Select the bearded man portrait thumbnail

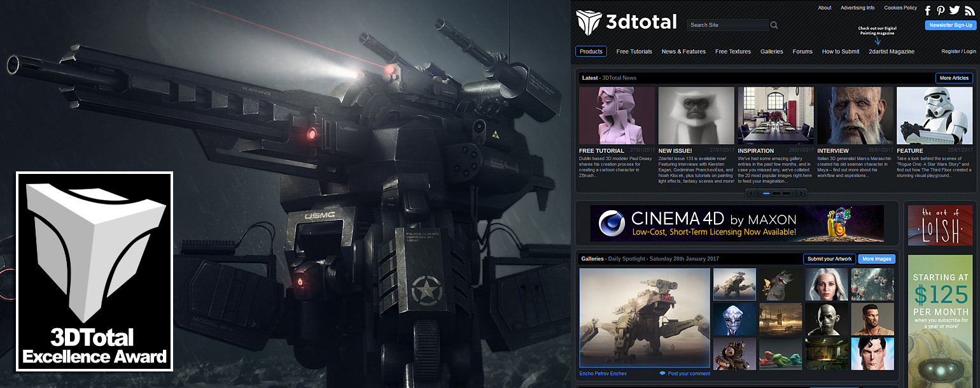coord(872,319)
